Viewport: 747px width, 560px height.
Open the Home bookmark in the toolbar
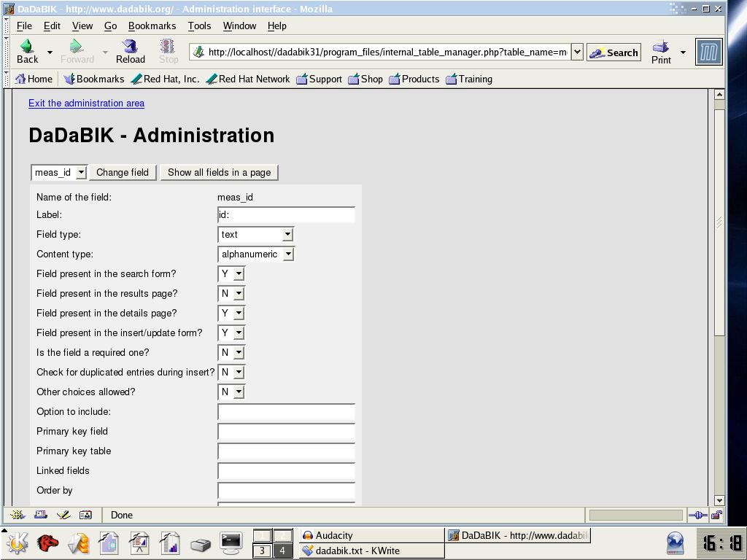click(34, 79)
